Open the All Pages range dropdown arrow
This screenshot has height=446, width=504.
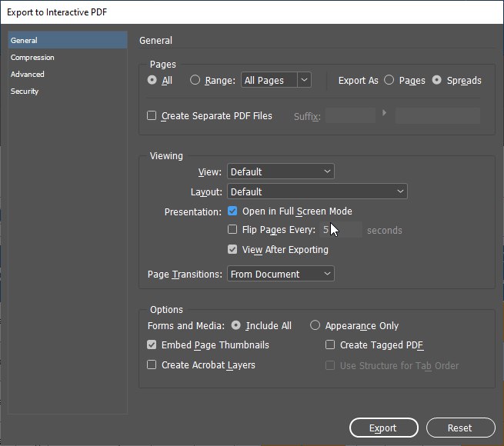point(304,80)
